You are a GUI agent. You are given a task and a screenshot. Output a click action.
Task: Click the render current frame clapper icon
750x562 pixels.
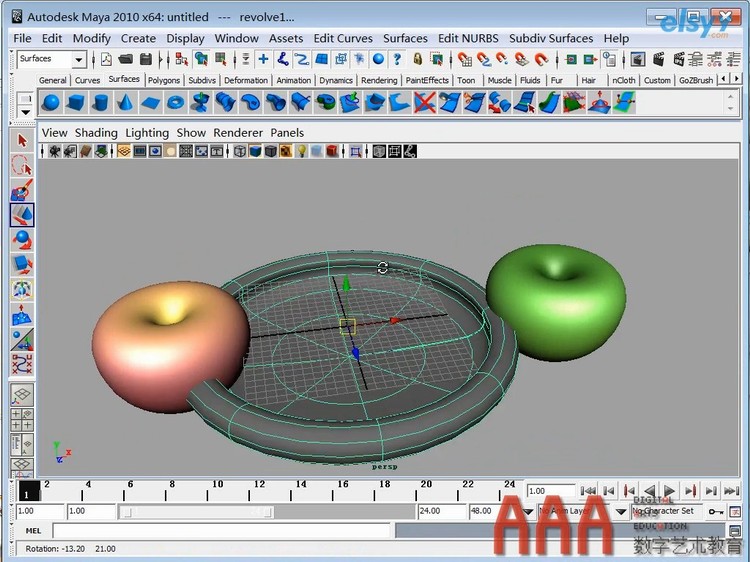(659, 59)
